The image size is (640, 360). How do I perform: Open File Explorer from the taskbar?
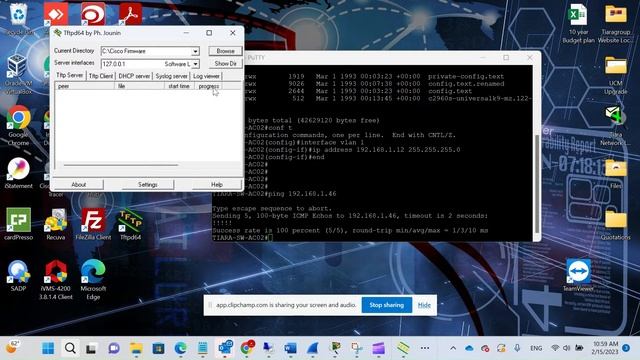(x=136, y=348)
